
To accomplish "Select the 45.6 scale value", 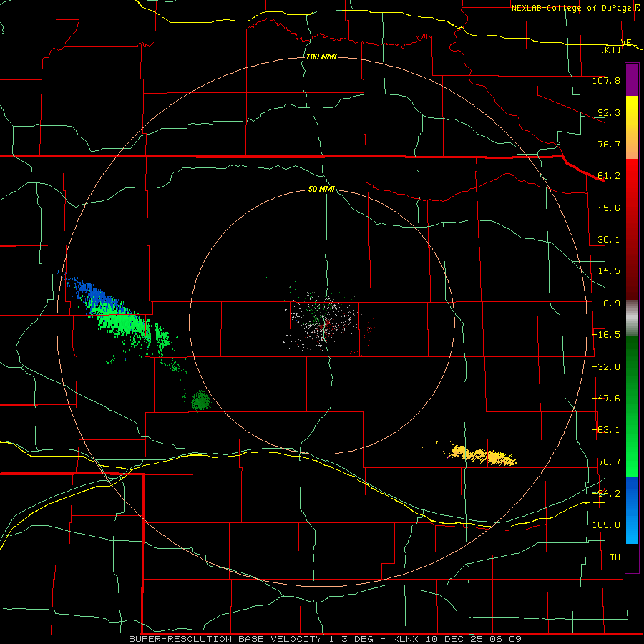I will click(x=609, y=208).
